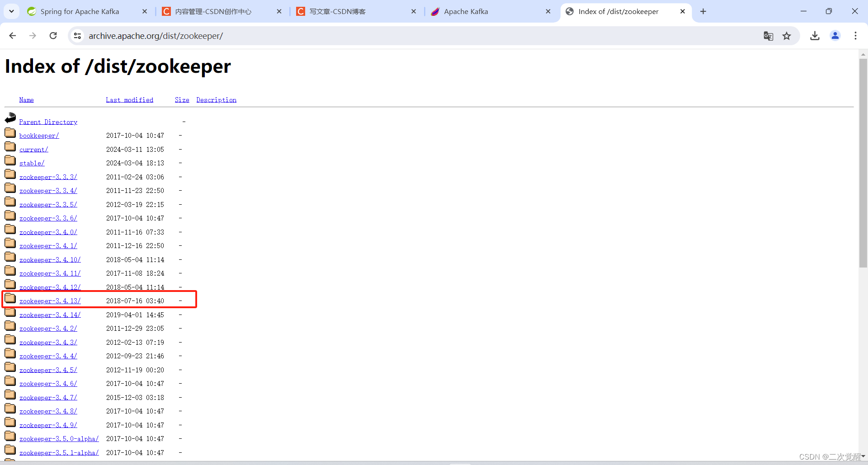Open Chrome's three-dot menu
Screen dimensions: 868x465
coord(855,36)
